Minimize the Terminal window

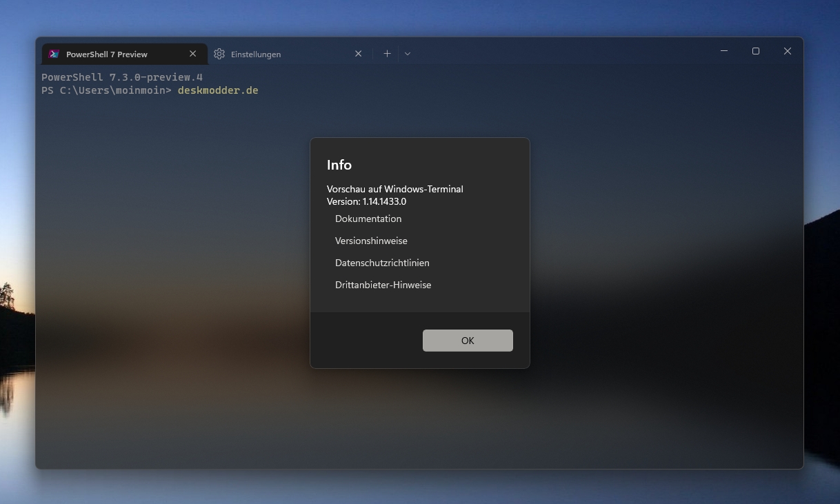tap(724, 51)
